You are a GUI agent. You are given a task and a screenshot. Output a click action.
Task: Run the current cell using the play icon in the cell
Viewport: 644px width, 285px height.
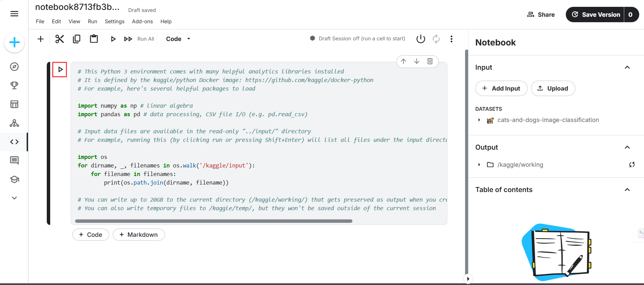[60, 70]
